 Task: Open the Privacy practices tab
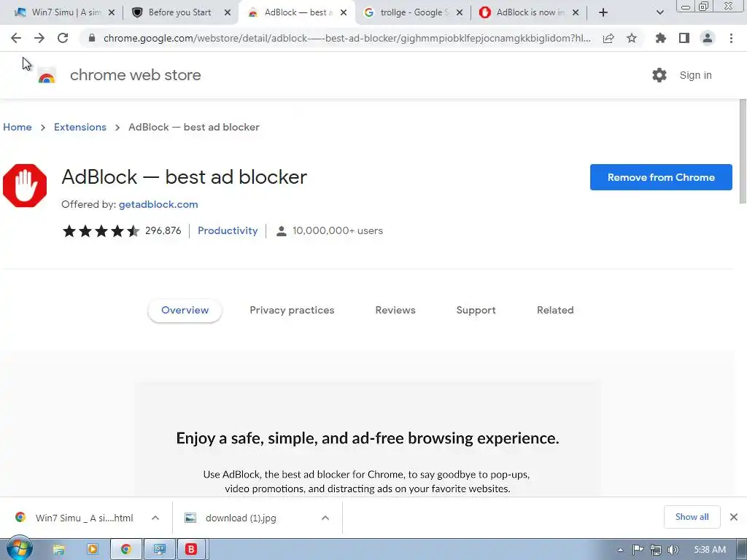pyautogui.click(x=292, y=311)
